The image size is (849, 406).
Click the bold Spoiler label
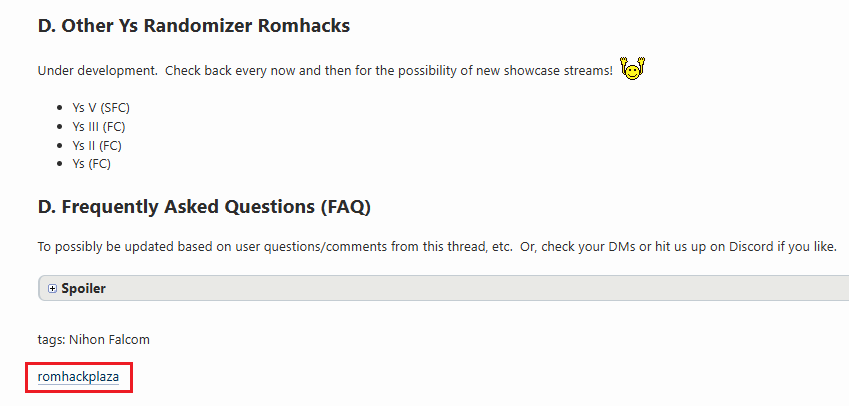pos(83,288)
